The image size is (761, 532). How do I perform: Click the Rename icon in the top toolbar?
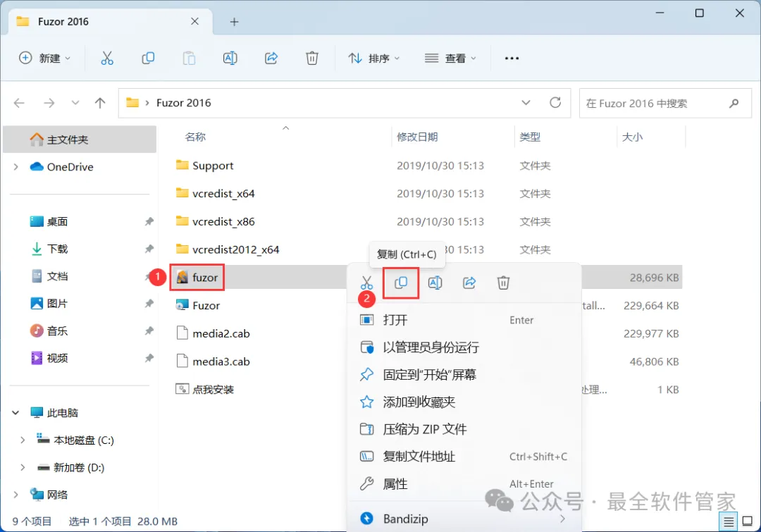tap(230, 58)
